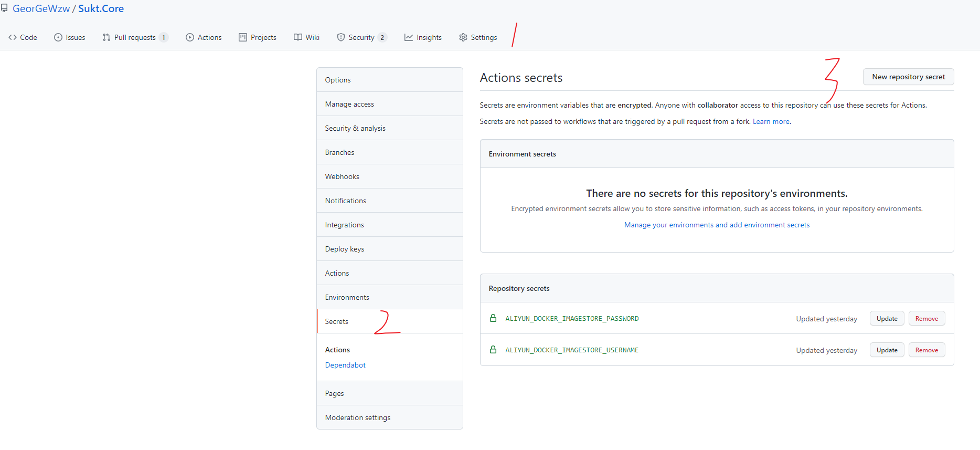
Task: Click the Settings gear icon
Action: coord(463,37)
